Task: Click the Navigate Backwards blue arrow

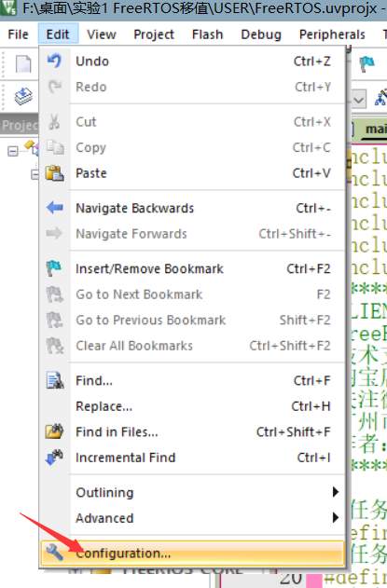Action: coord(54,208)
